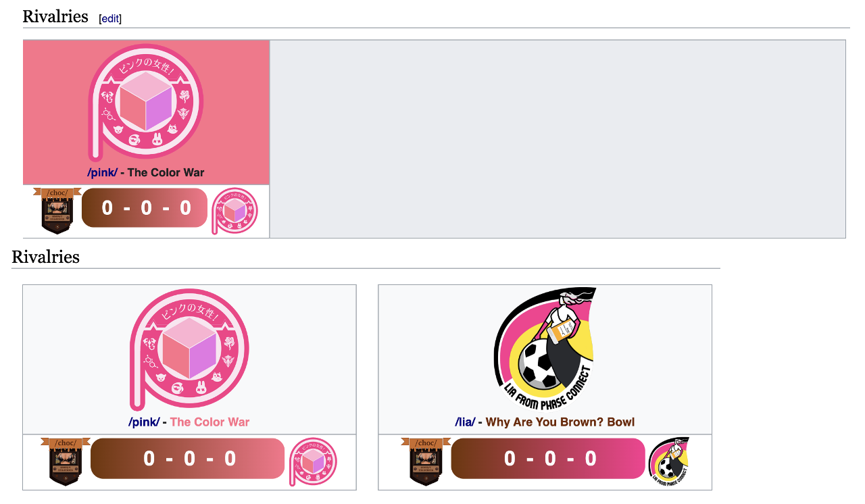Follow the /lia/ team link
The image size is (865, 504).
click(465, 422)
